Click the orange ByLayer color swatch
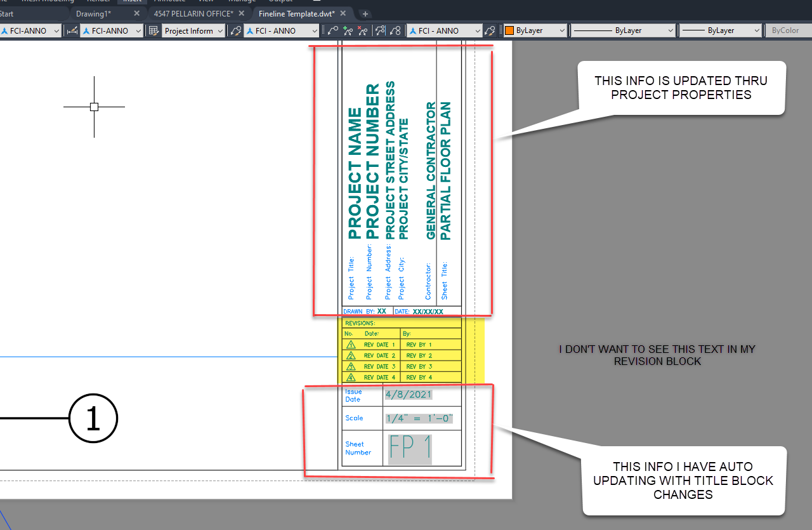This screenshot has width=812, height=530. click(509, 30)
